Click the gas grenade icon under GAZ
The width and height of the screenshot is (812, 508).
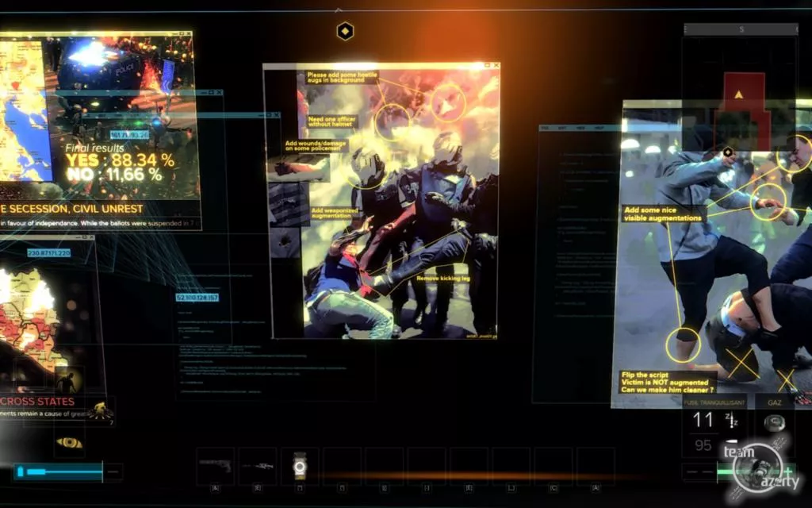coord(774,423)
